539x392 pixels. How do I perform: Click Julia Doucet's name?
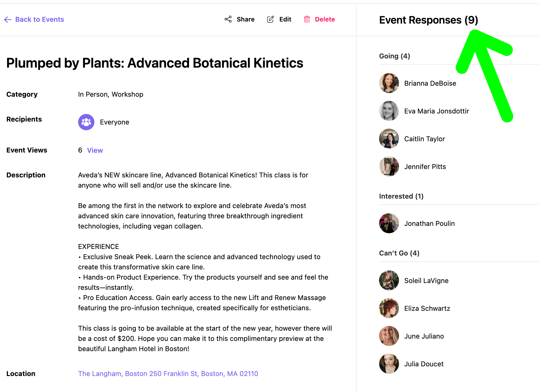click(x=424, y=364)
